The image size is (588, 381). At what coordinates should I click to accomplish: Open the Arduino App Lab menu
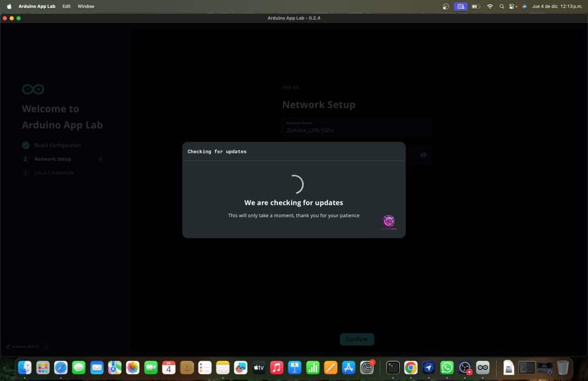click(37, 6)
